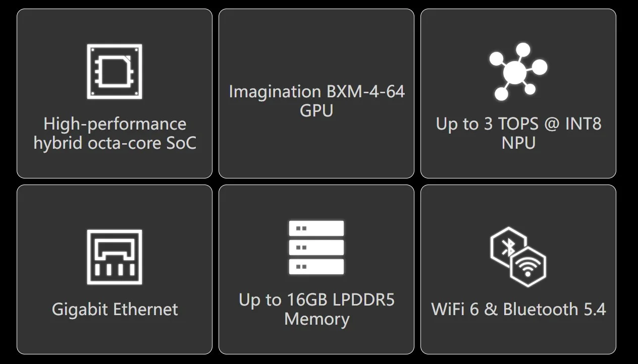638x364 pixels.
Task: Click the top bar of memory stack icon
Action: point(316,228)
